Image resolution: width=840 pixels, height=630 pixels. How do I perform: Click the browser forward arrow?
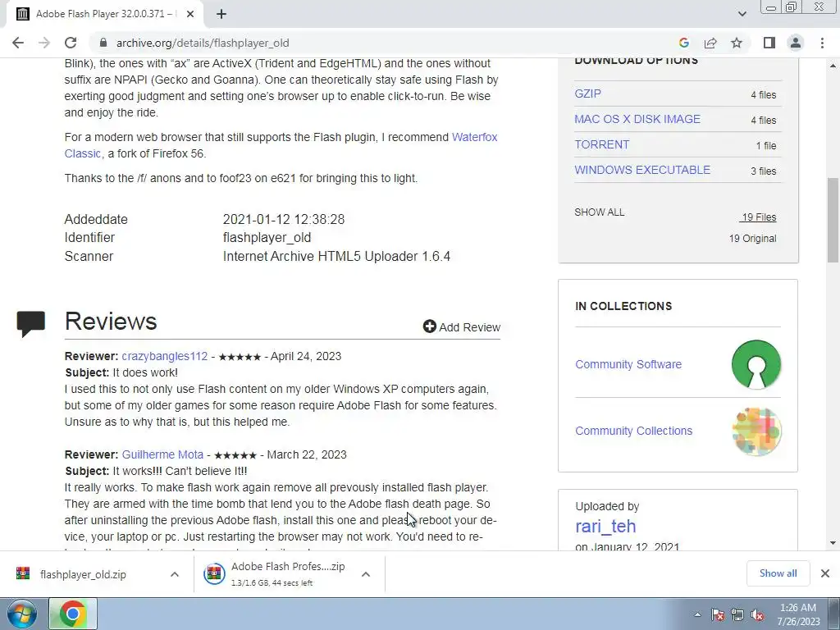44,43
